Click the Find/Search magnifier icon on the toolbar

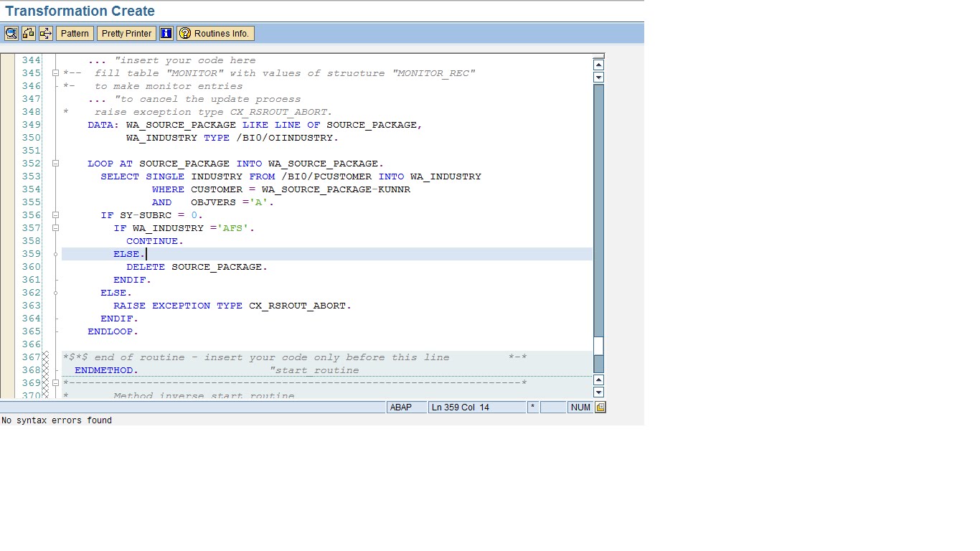point(11,33)
